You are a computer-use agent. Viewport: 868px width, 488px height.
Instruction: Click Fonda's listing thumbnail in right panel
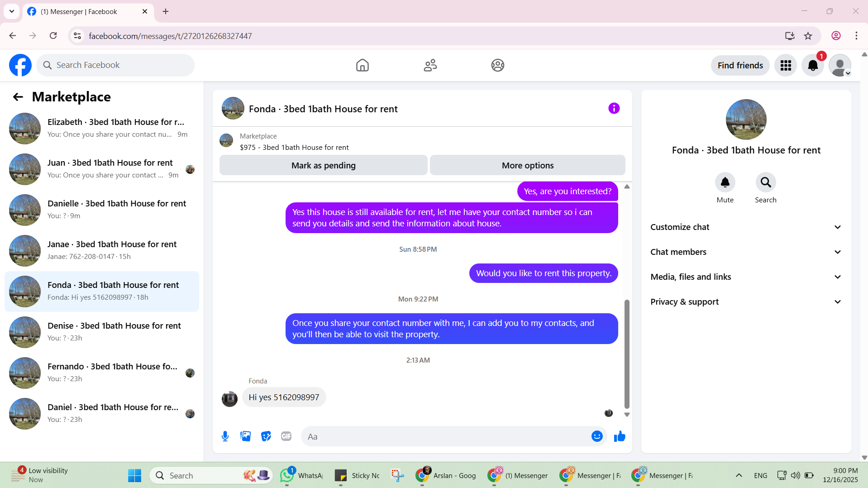[x=746, y=120]
